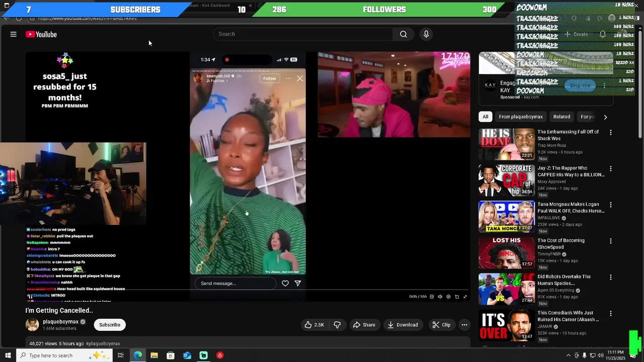Open options for the Jay-Z video

pyautogui.click(x=611, y=168)
